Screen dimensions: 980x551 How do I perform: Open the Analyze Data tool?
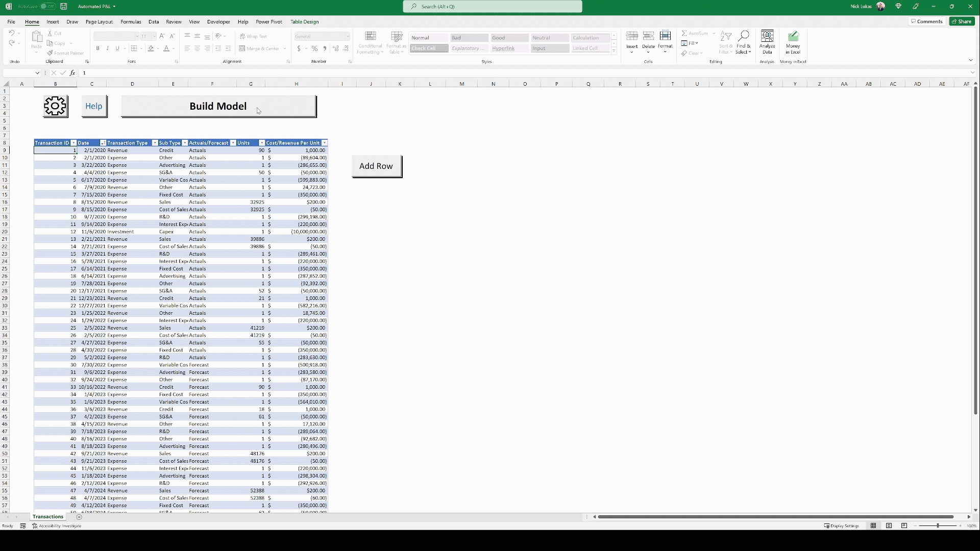(x=767, y=42)
